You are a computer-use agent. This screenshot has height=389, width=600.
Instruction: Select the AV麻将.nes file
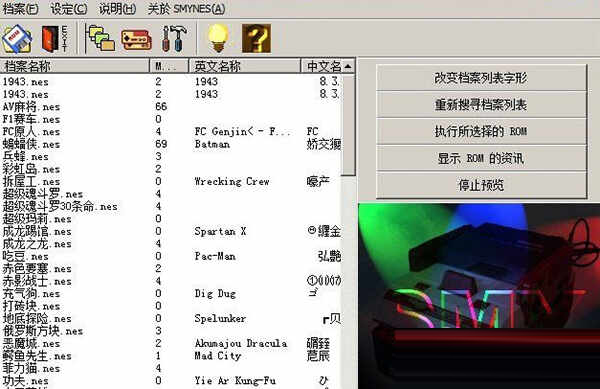(31, 106)
